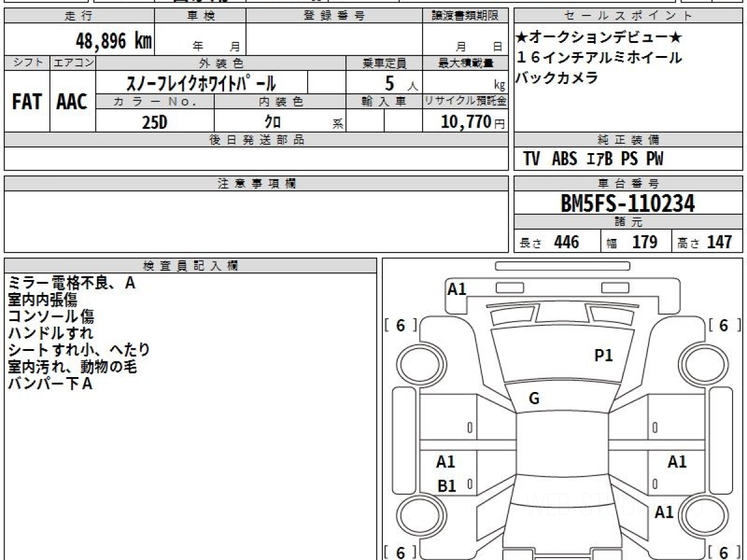Select the バンパー下A note
The image size is (747, 560).
tap(50, 384)
